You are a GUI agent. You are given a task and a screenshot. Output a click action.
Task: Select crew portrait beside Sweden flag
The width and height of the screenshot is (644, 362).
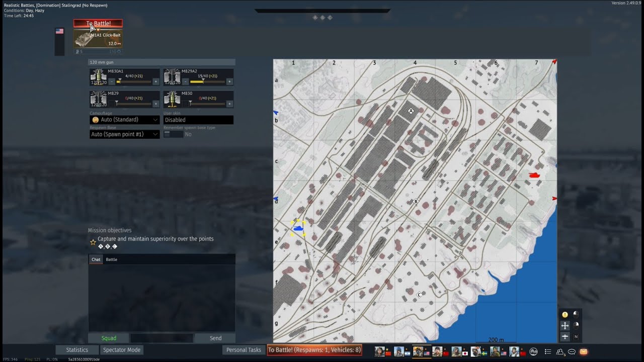click(x=476, y=351)
